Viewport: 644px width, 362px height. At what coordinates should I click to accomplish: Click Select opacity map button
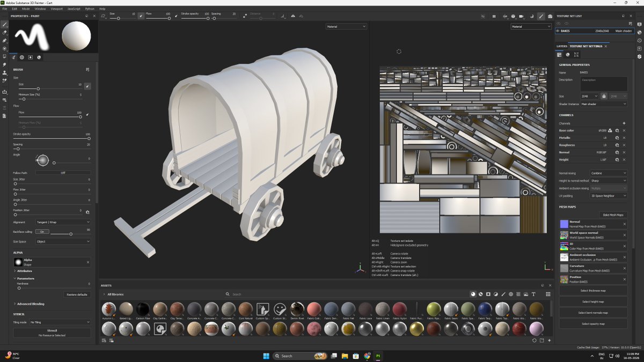tap(593, 323)
